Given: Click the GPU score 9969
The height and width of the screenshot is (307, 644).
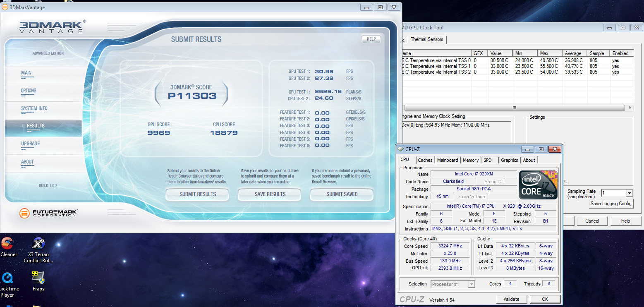Looking at the screenshot, I should [x=159, y=133].
